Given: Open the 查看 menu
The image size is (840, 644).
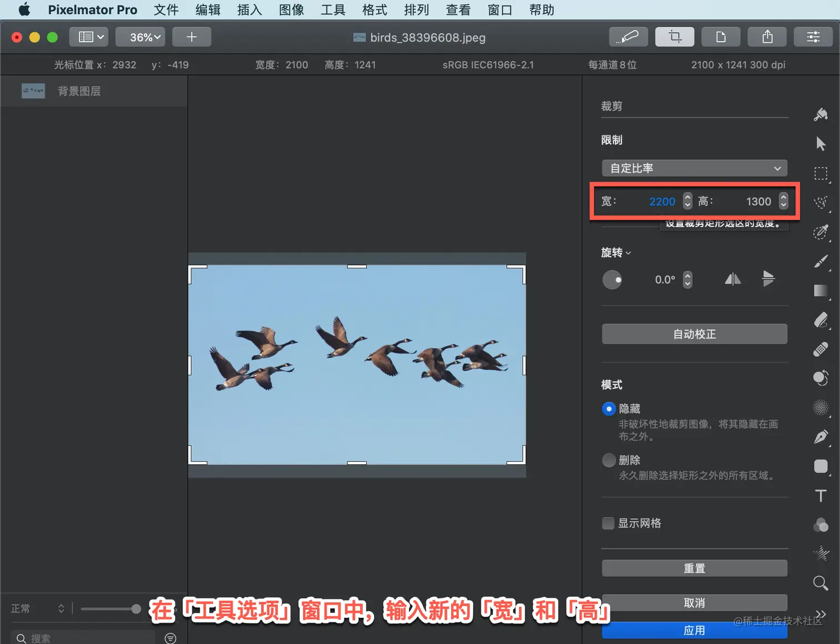Looking at the screenshot, I should click(x=458, y=10).
